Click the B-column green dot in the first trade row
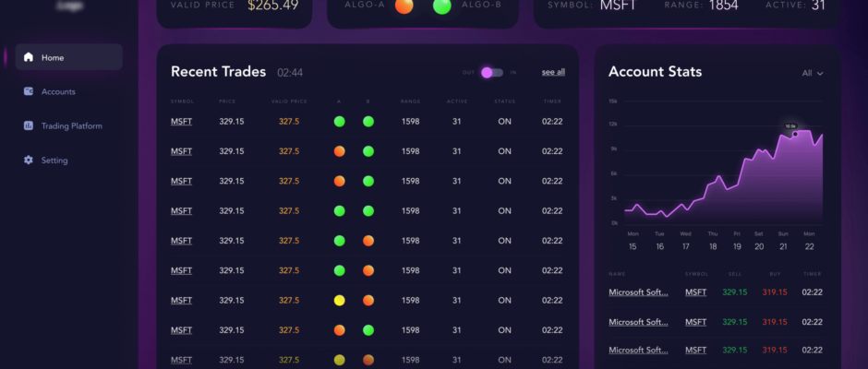The width and height of the screenshot is (868, 369). 368,121
